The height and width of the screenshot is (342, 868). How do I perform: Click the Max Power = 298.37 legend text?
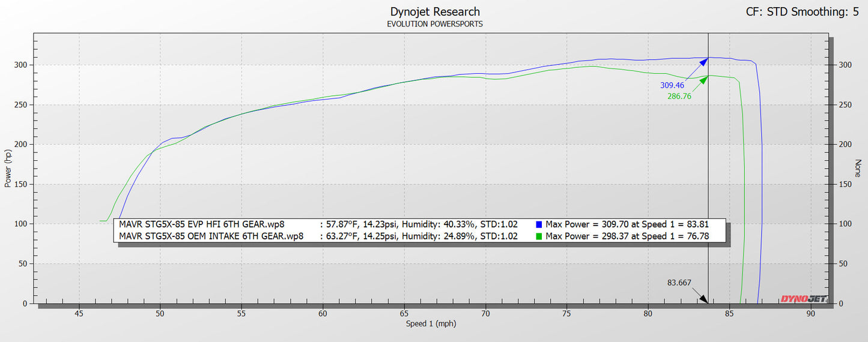coord(627,236)
